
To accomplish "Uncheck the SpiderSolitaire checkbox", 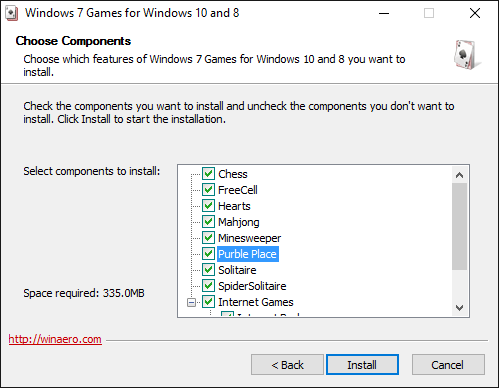I will [208, 286].
